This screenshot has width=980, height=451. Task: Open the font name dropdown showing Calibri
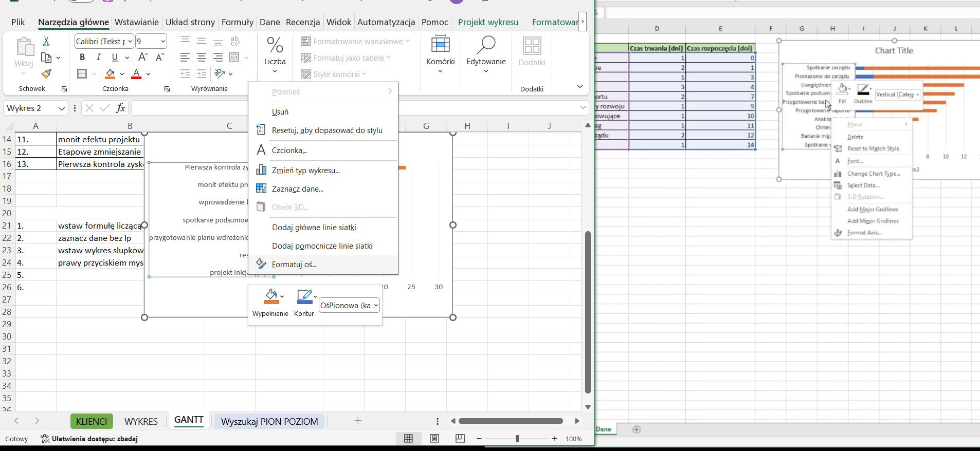coord(130,41)
